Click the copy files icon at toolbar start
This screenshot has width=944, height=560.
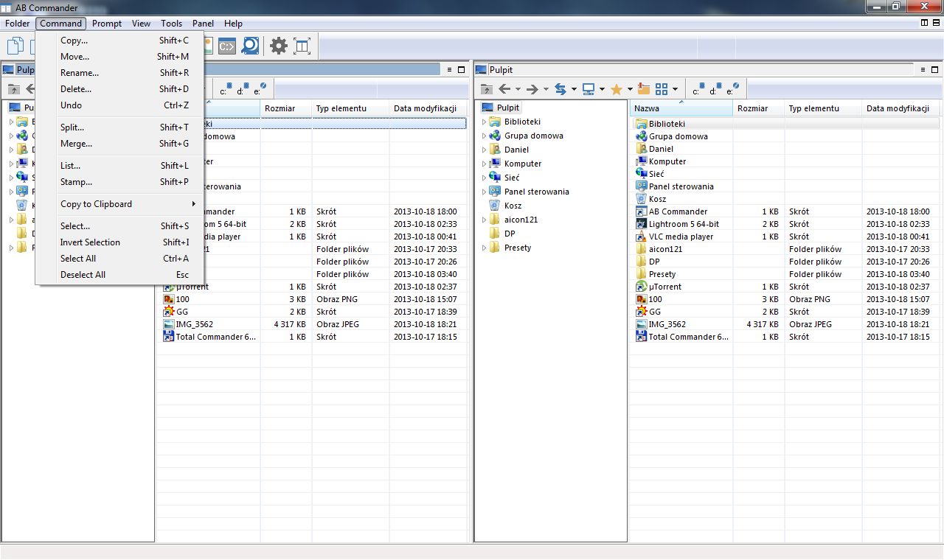[x=15, y=46]
